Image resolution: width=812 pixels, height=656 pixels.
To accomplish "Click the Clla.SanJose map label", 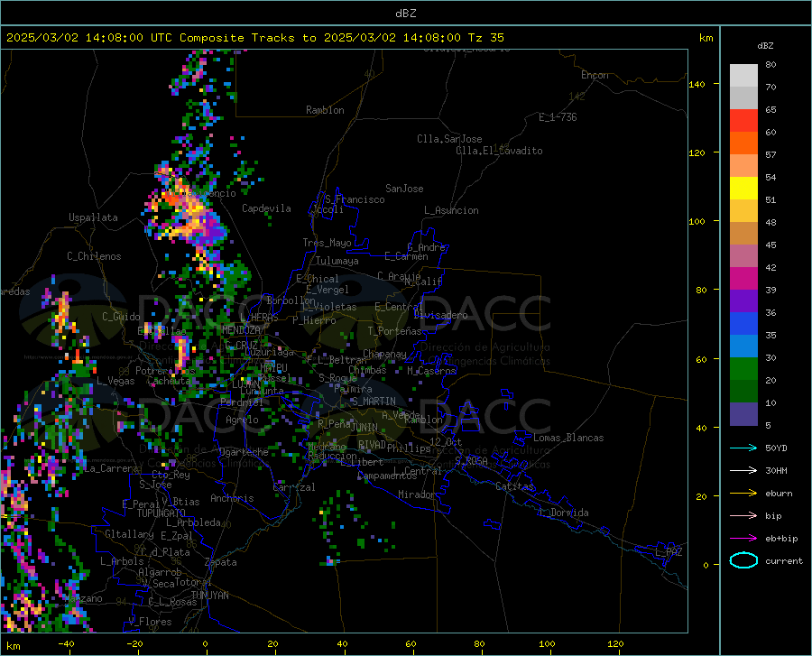I will 449,139.
